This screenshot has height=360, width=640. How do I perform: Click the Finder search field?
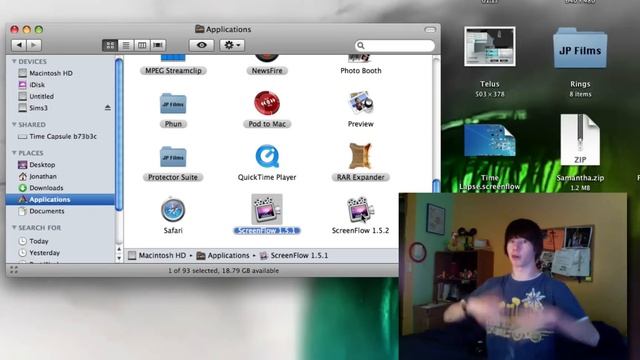[x=395, y=45]
